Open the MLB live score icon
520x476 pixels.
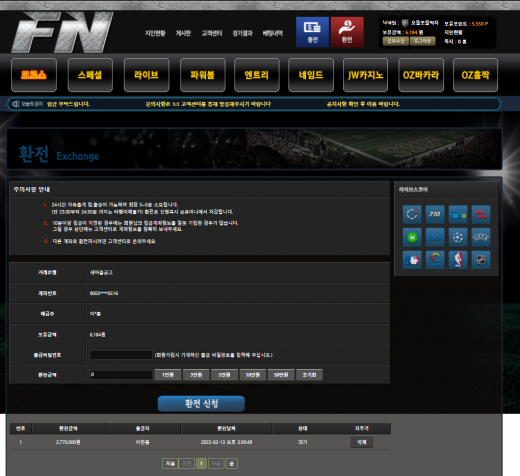click(412, 260)
